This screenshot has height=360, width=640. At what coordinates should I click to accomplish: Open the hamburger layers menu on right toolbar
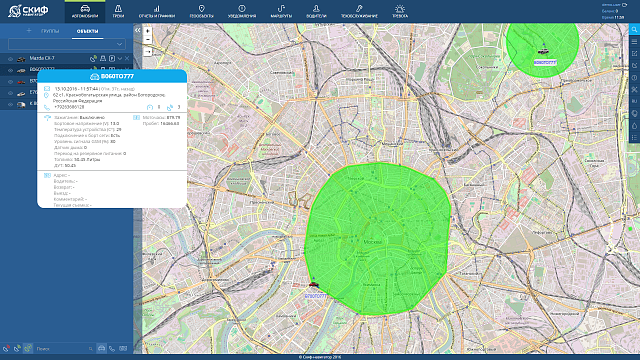(x=634, y=42)
